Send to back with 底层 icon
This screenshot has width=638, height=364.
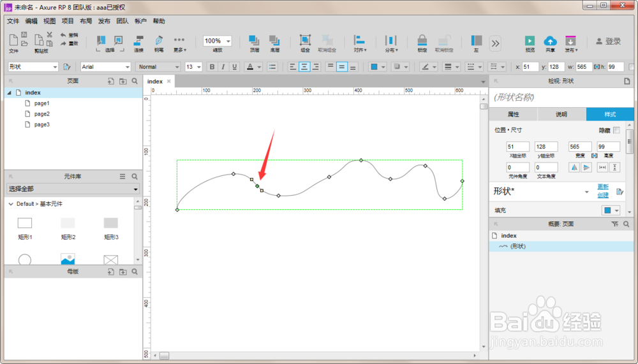coord(274,40)
